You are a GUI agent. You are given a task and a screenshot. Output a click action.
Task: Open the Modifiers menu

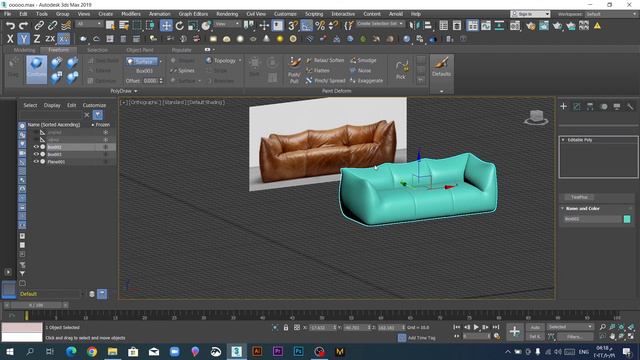point(131,14)
